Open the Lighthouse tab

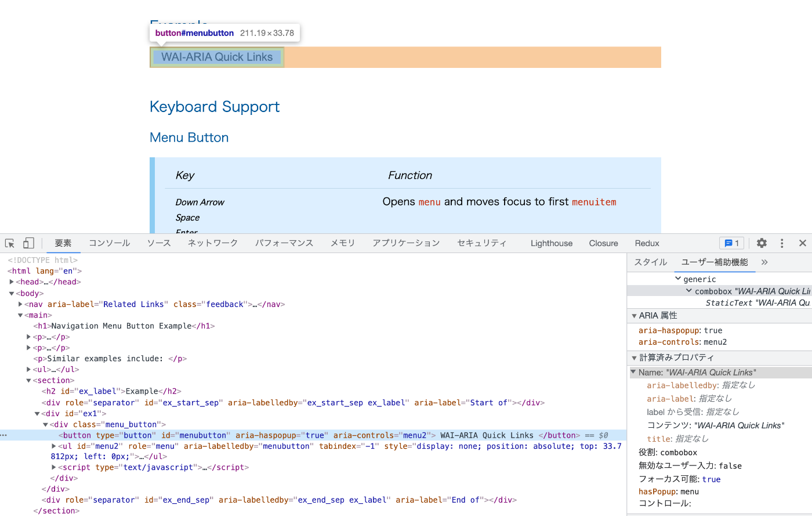pos(552,243)
